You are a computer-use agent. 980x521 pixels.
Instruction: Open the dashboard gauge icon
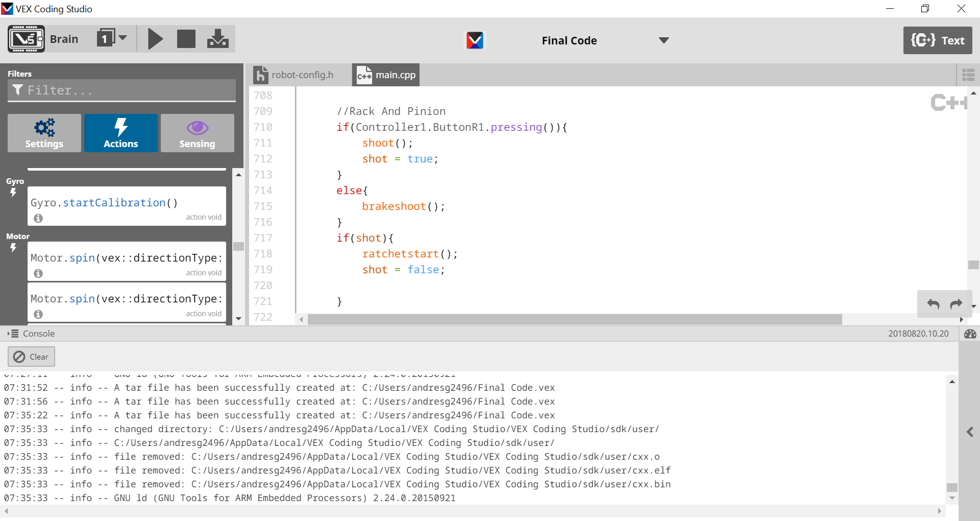(970, 334)
